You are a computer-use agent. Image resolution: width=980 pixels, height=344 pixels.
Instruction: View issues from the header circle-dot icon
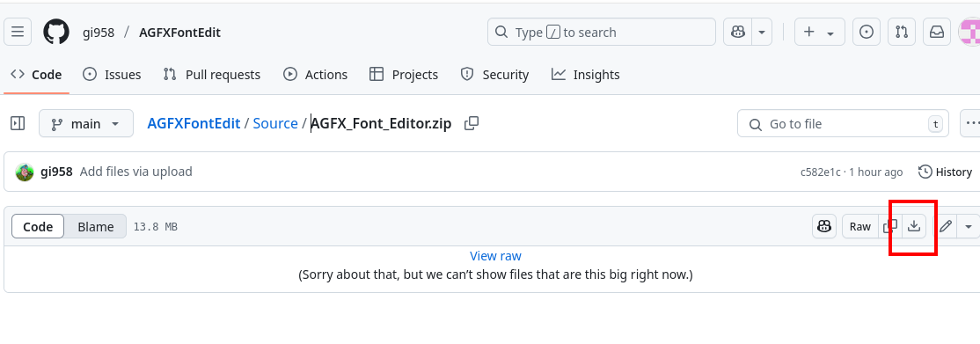(867, 32)
